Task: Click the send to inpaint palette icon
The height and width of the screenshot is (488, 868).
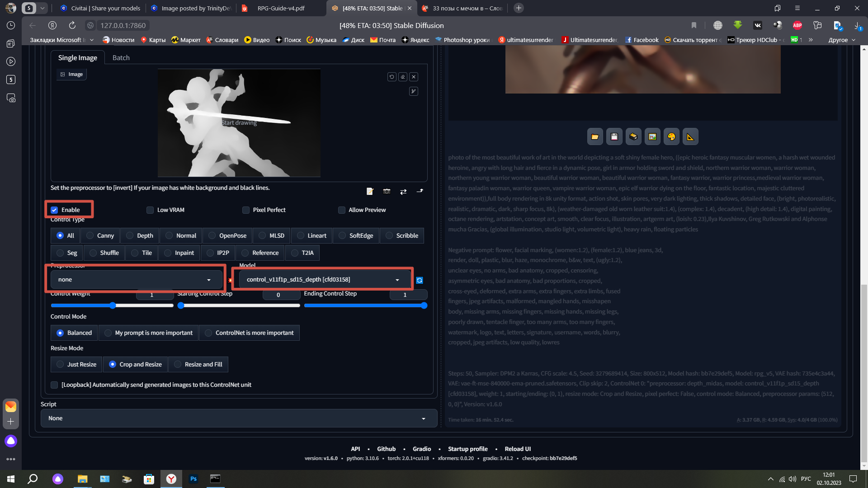Action: coord(671,137)
